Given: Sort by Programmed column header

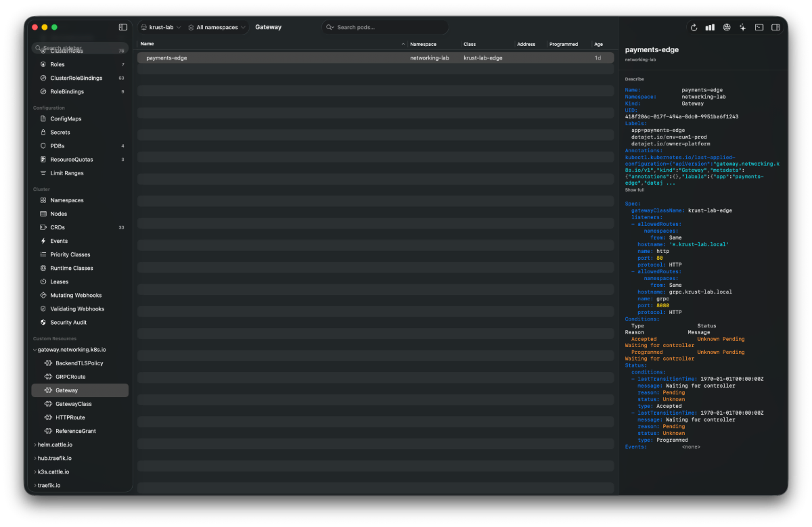Looking at the screenshot, I should coord(564,44).
